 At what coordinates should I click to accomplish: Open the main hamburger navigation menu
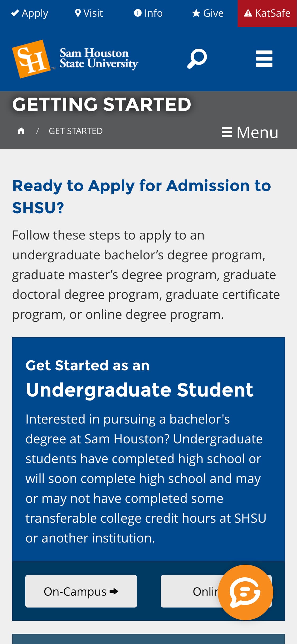264,59
